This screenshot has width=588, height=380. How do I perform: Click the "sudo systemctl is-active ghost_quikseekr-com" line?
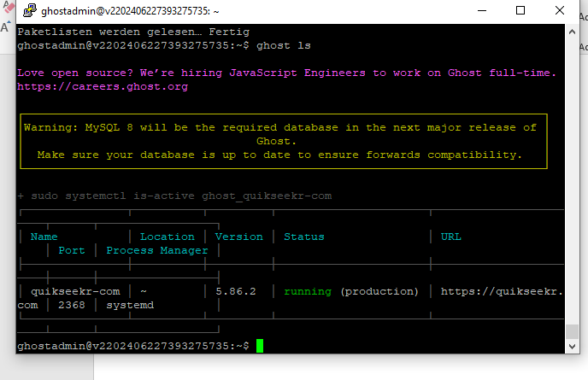tap(174, 196)
